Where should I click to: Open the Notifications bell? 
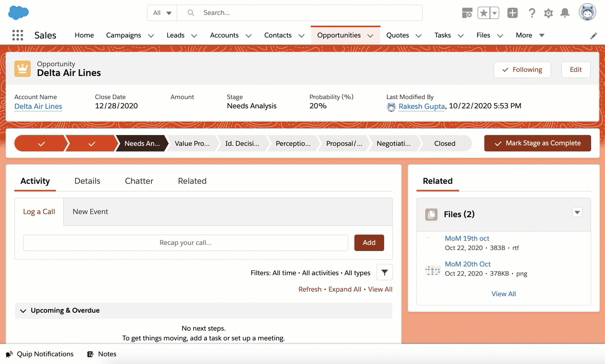(x=565, y=13)
